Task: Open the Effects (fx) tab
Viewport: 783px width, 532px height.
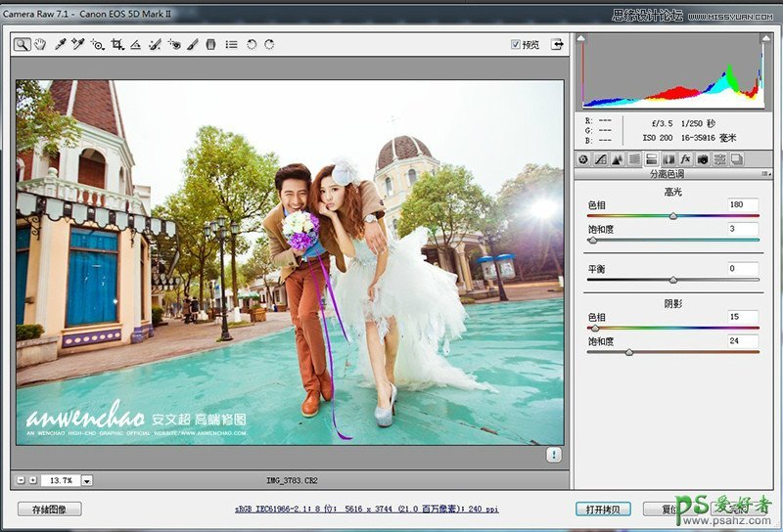Action: [x=685, y=158]
